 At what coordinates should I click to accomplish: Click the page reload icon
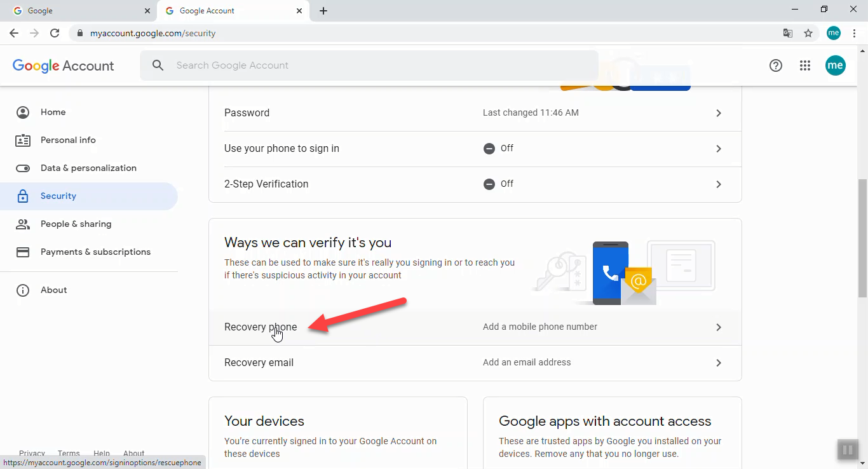[x=55, y=33]
